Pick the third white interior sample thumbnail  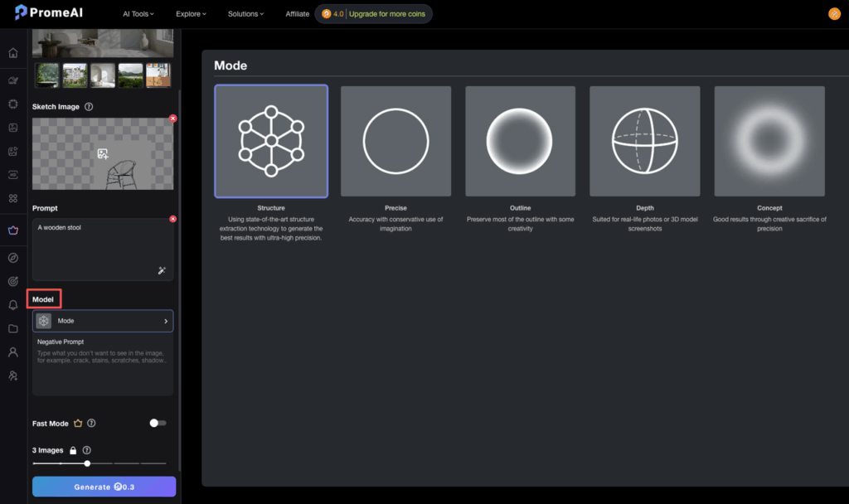[x=103, y=75]
